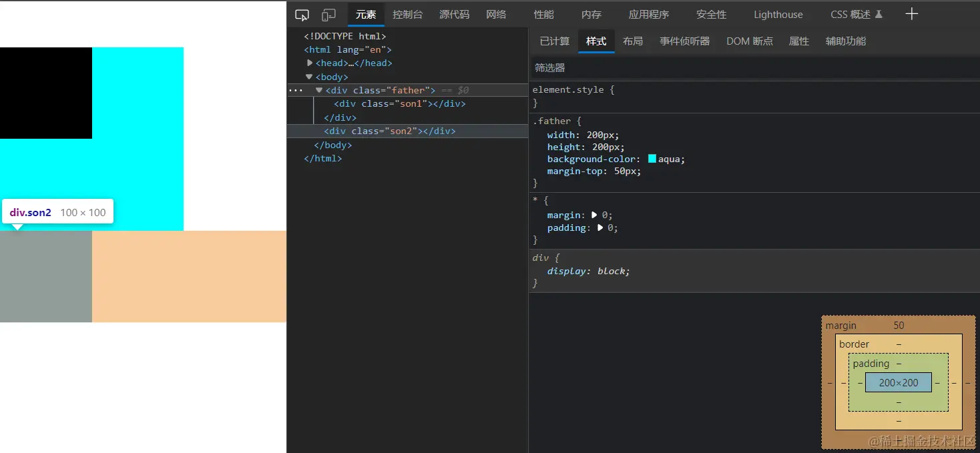Image resolution: width=980 pixels, height=453 pixels.
Task: Switch to the 安全性 tab
Action: click(x=711, y=15)
